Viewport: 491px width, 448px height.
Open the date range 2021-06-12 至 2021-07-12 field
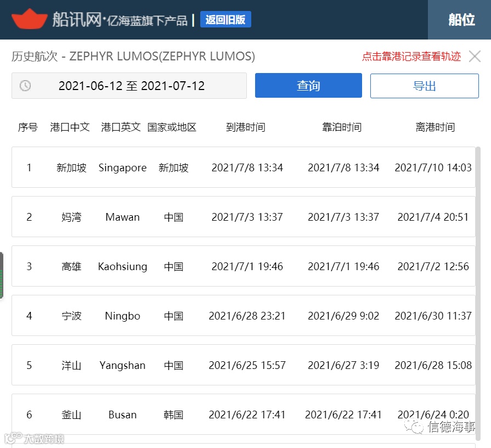point(129,86)
